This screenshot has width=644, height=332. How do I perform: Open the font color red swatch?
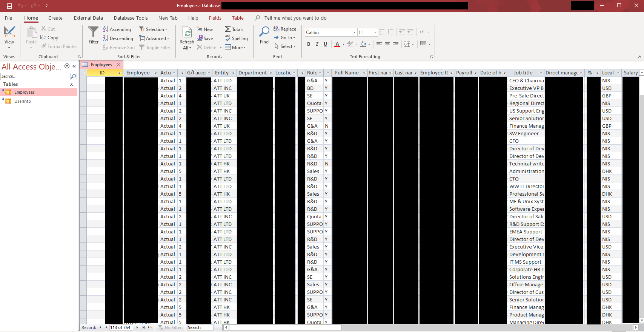click(337, 45)
